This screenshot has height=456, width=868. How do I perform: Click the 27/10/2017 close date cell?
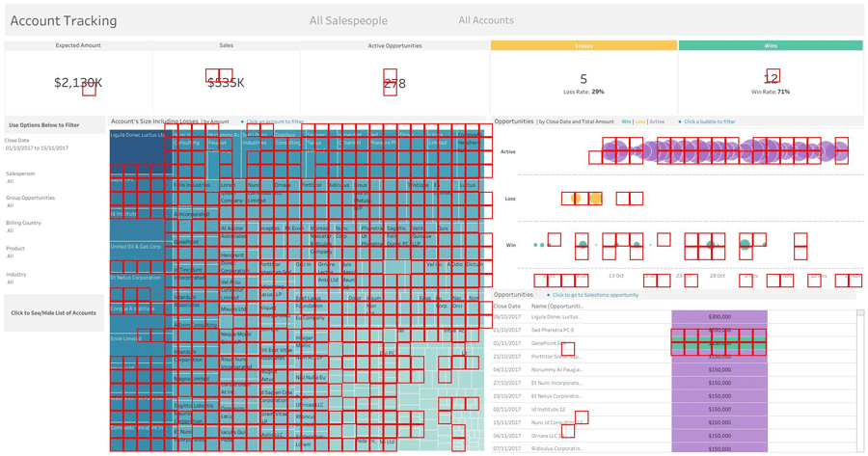507,383
